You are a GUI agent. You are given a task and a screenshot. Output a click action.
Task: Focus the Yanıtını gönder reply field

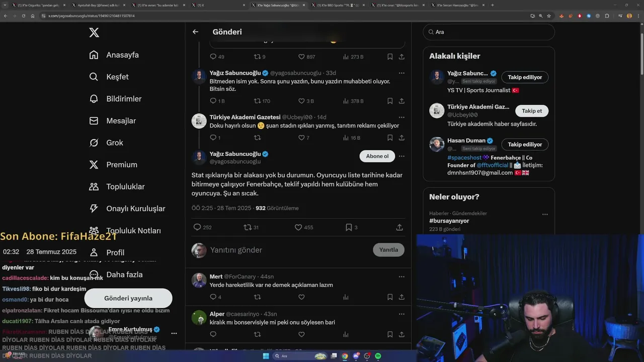click(x=289, y=250)
